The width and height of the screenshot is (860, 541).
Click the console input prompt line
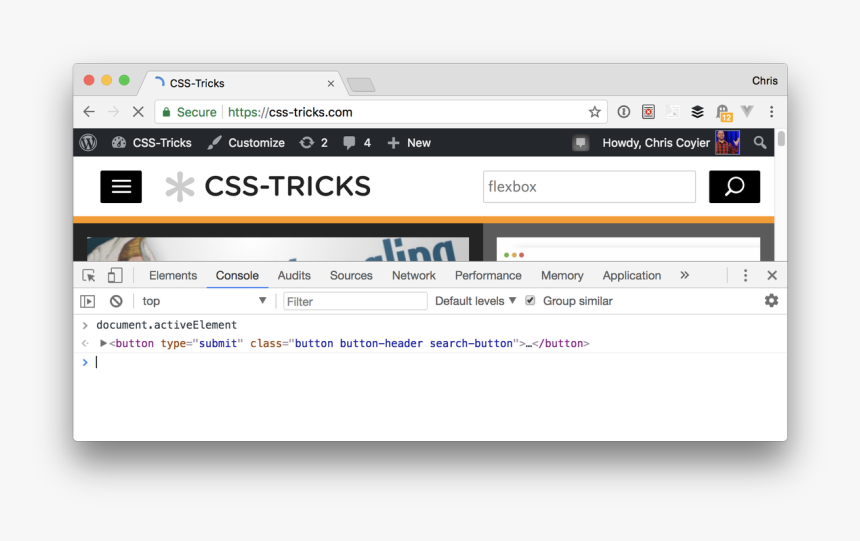click(430, 362)
